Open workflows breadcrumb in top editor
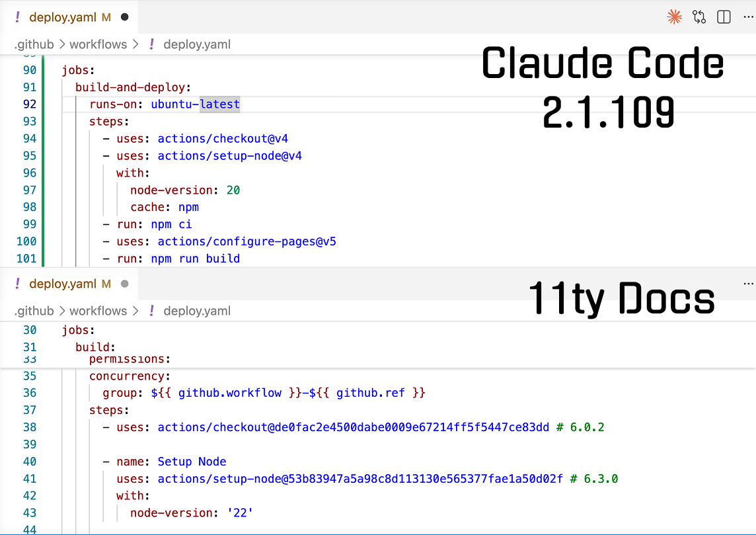Image resolution: width=756 pixels, height=535 pixels. click(x=98, y=44)
